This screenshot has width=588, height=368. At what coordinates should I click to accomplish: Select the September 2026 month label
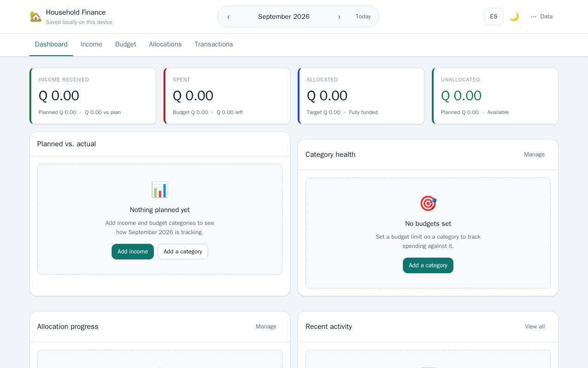coord(284,17)
